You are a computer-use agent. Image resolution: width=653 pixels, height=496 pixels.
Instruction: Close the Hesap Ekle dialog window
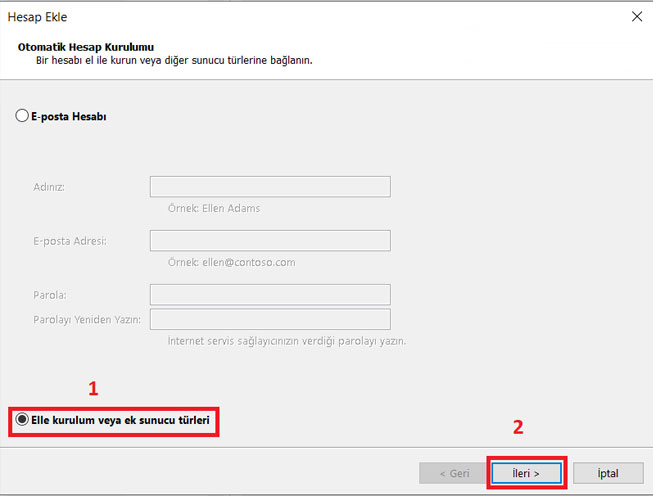pyautogui.click(x=635, y=16)
